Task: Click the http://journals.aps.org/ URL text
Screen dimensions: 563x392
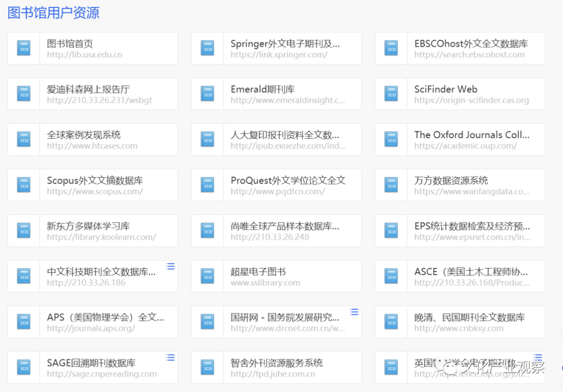Action: point(91,328)
